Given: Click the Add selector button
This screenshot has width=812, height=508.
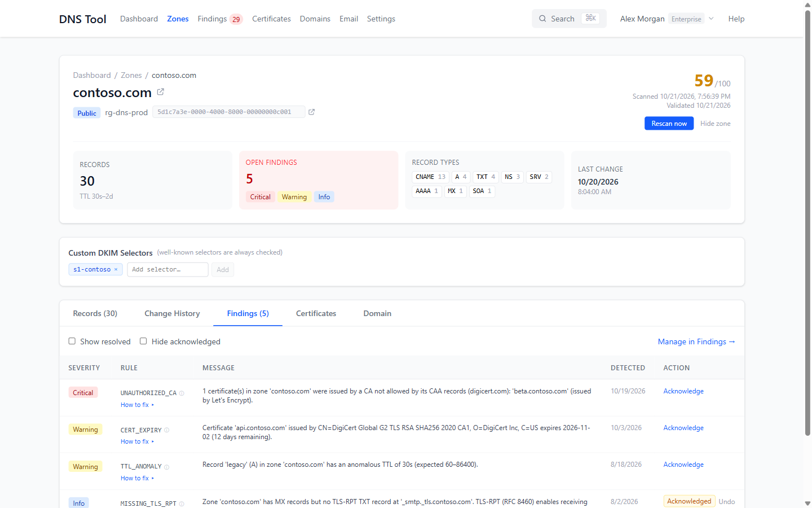Looking at the screenshot, I should (x=223, y=270).
